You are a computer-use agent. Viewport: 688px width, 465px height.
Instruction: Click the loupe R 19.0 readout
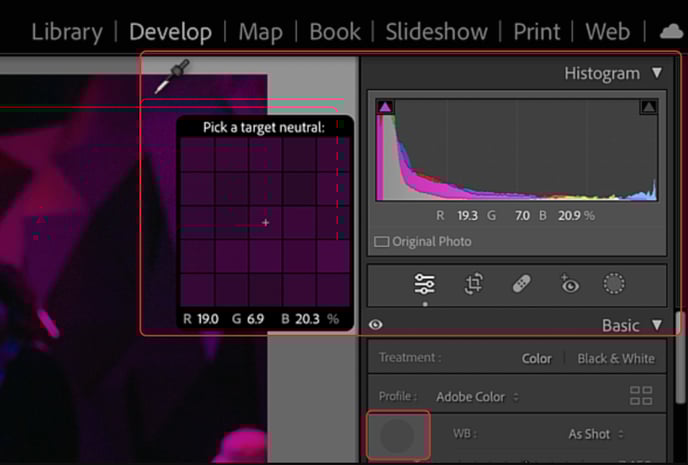208,319
